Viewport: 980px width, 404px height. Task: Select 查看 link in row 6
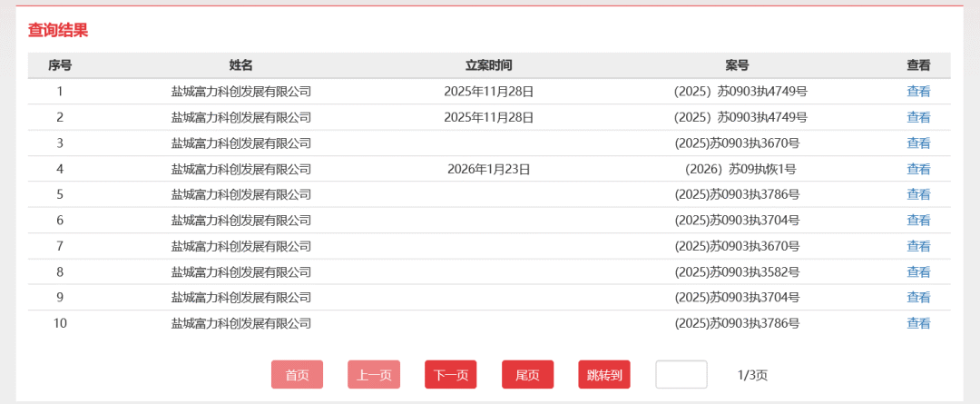918,221
